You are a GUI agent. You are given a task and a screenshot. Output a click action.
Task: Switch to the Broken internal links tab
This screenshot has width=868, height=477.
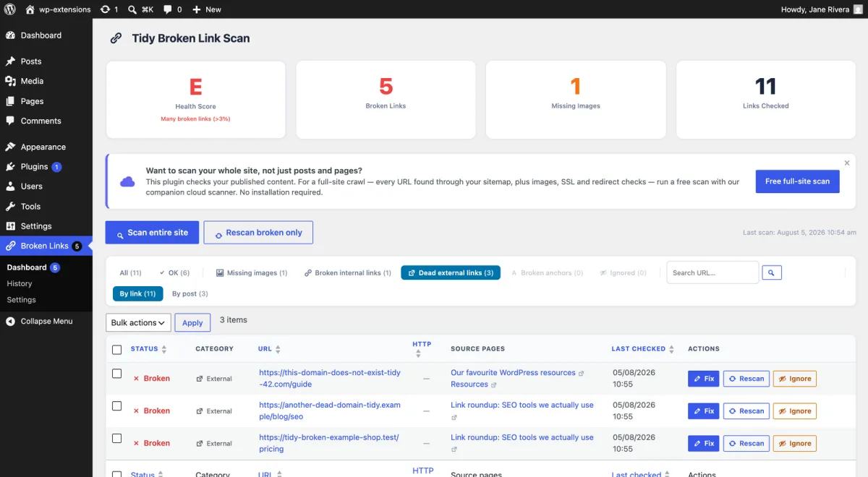click(348, 273)
